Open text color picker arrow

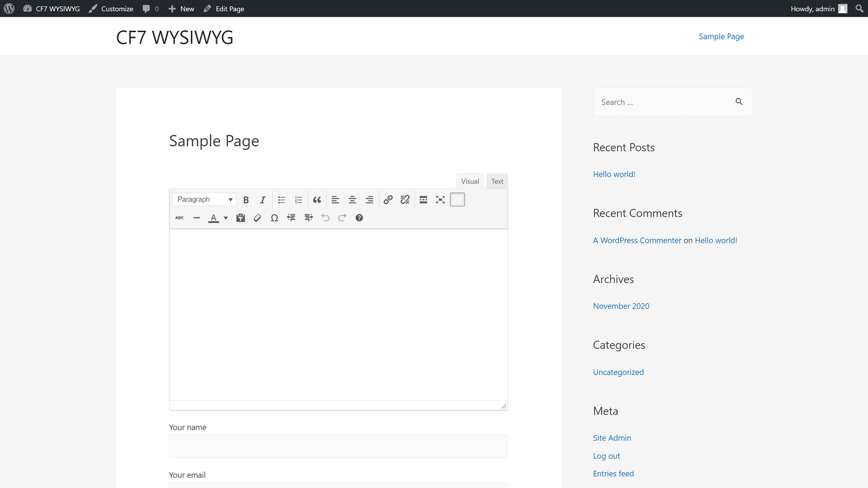coord(226,218)
